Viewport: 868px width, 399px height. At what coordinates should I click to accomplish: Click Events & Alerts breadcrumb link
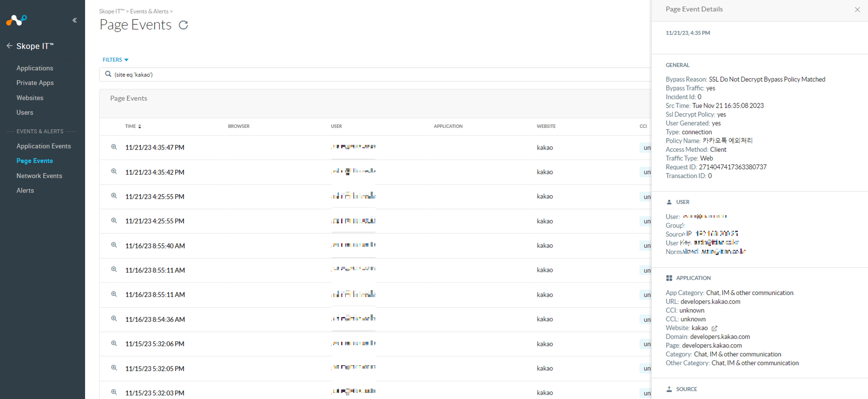pyautogui.click(x=149, y=11)
